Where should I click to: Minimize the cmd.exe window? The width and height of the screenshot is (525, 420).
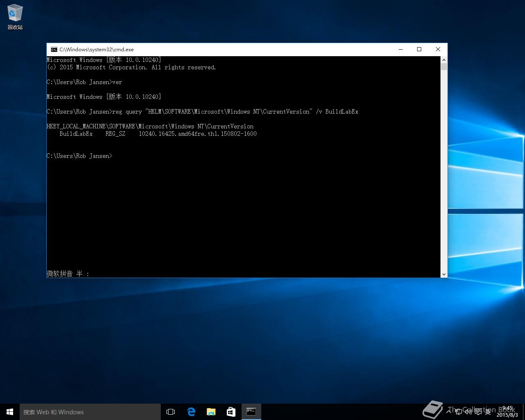tap(401, 49)
